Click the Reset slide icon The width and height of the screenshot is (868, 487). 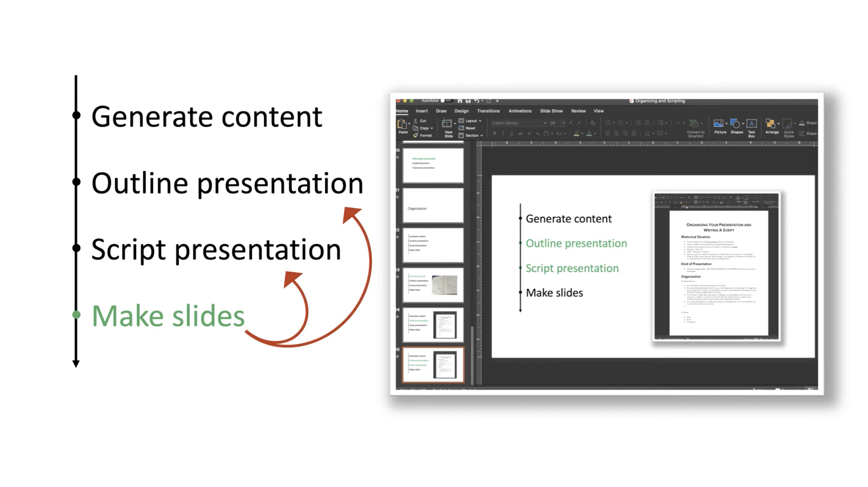pyautogui.click(x=461, y=128)
